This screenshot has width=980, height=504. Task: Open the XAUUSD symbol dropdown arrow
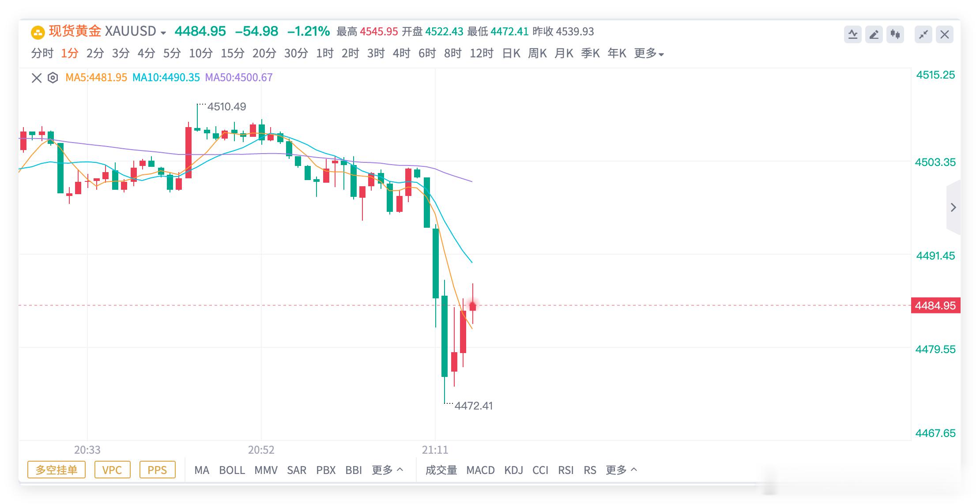click(163, 33)
